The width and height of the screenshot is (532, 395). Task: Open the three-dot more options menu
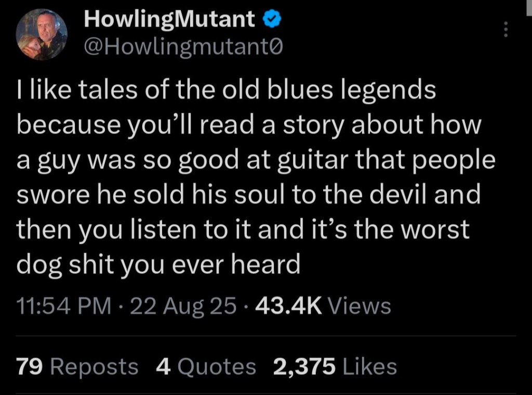coord(503,30)
